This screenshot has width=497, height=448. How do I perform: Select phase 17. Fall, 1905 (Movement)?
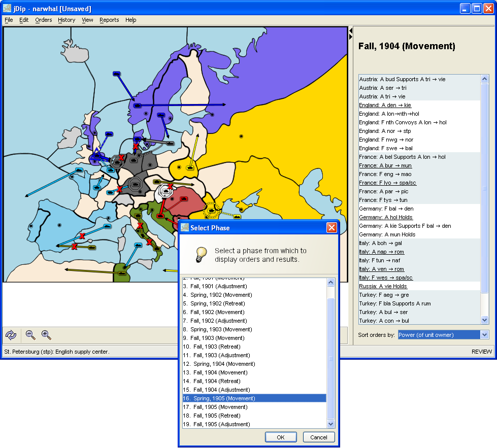click(254, 407)
